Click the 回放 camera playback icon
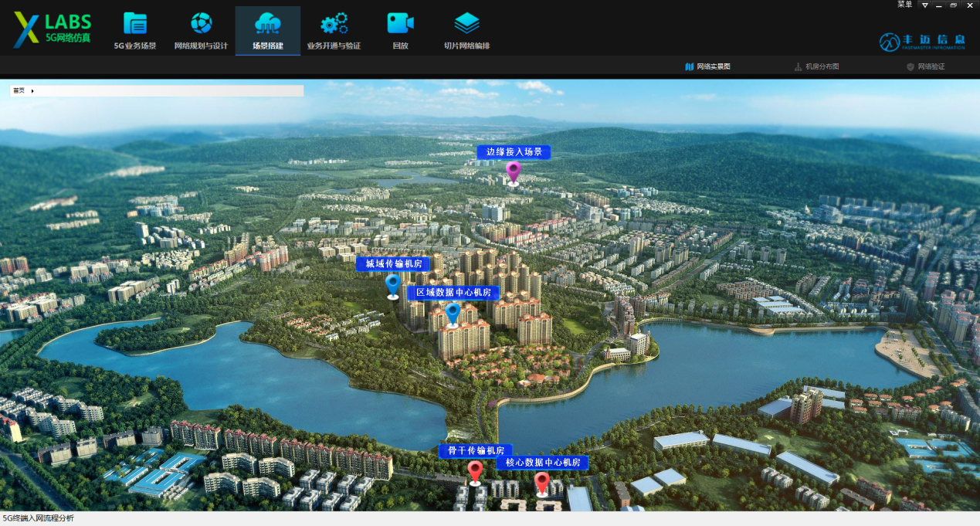Image resolution: width=980 pixels, height=526 pixels. tap(400, 24)
